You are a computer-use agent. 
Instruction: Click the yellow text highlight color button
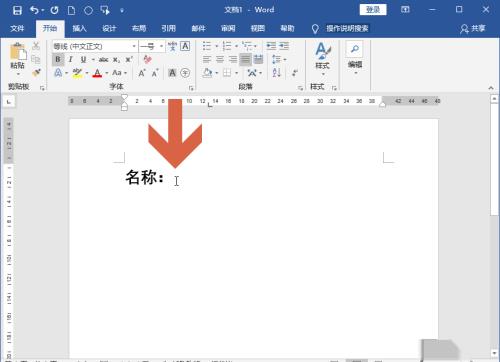(77, 73)
